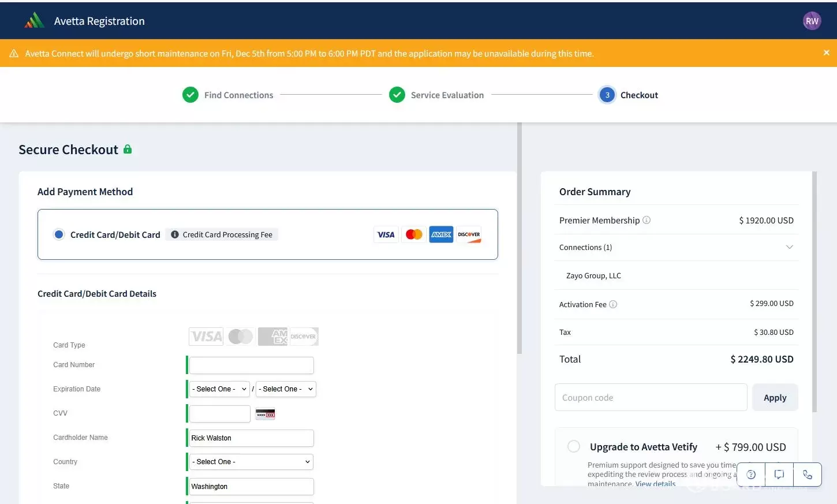The height and width of the screenshot is (504, 837).
Task: Dismiss the maintenance warning banner
Action: [826, 53]
